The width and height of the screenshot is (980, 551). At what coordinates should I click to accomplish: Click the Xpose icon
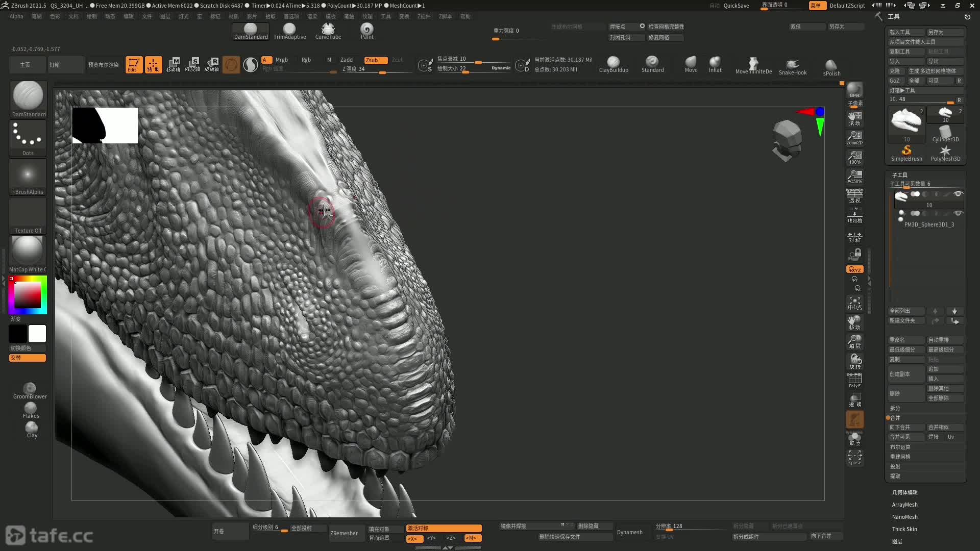(x=854, y=457)
